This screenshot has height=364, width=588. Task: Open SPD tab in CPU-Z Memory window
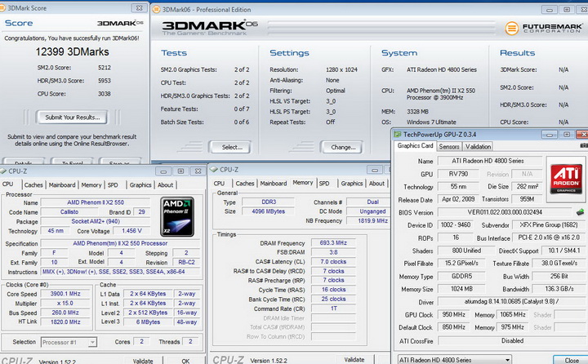(x=324, y=184)
